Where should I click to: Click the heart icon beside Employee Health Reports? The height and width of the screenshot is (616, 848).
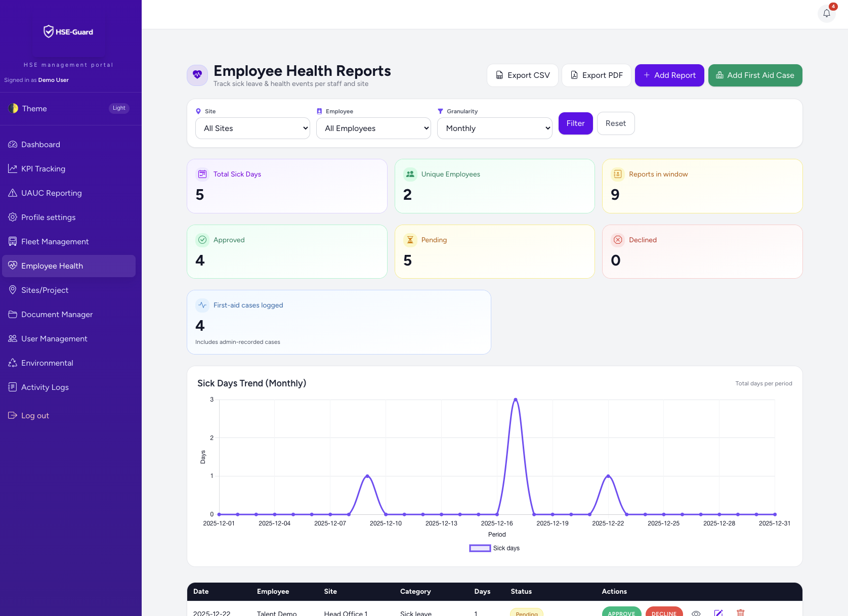tap(197, 75)
